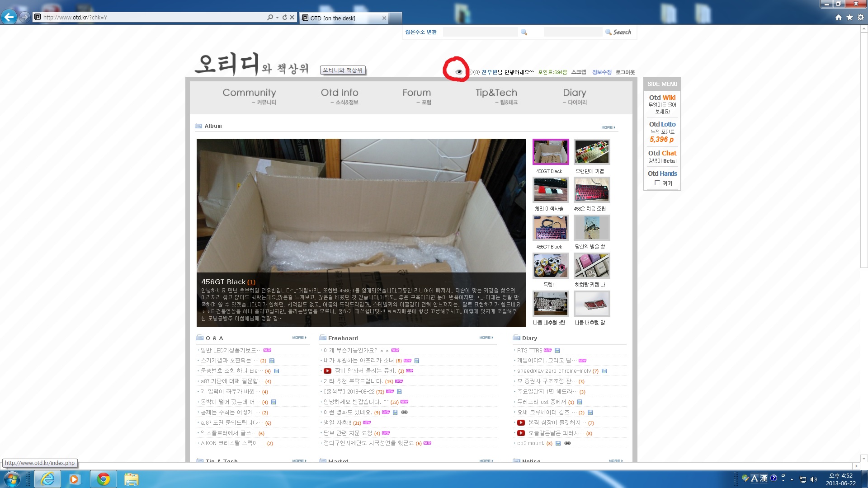868x488 pixels.
Task: Select the 당신의 별을 찾 thumbnail
Action: pos(592,228)
